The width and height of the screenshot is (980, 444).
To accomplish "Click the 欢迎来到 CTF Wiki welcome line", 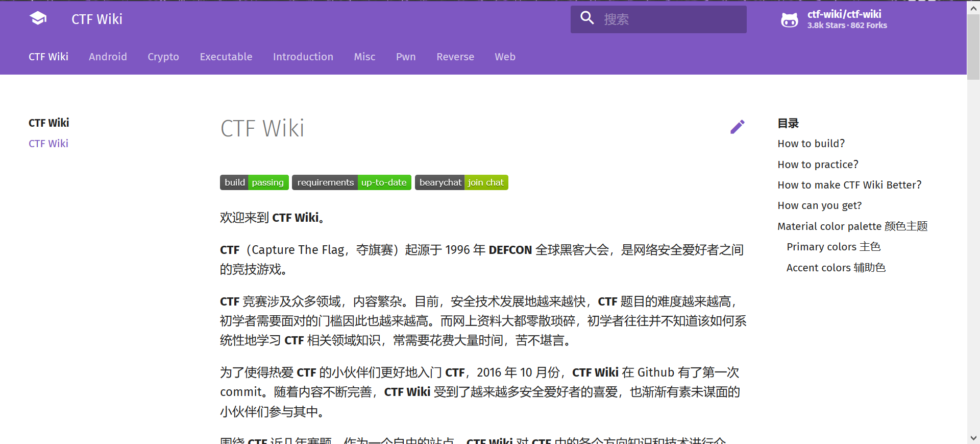I will pos(273,218).
